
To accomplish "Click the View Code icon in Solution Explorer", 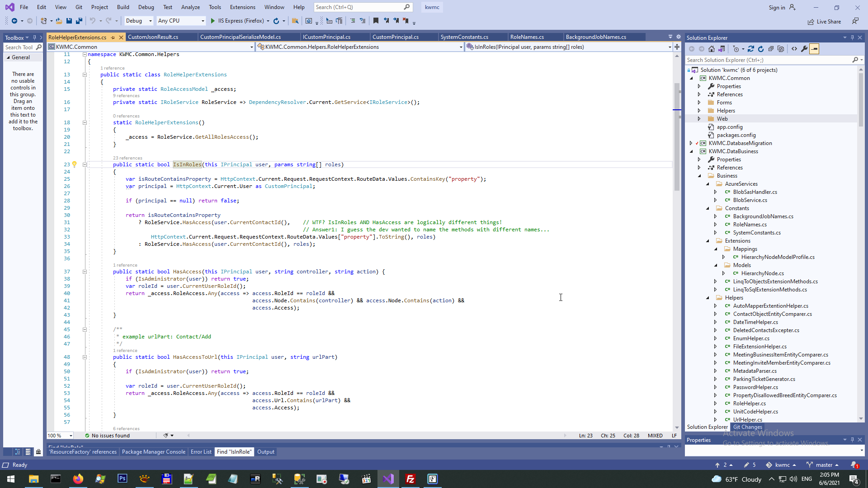I will coord(794,49).
